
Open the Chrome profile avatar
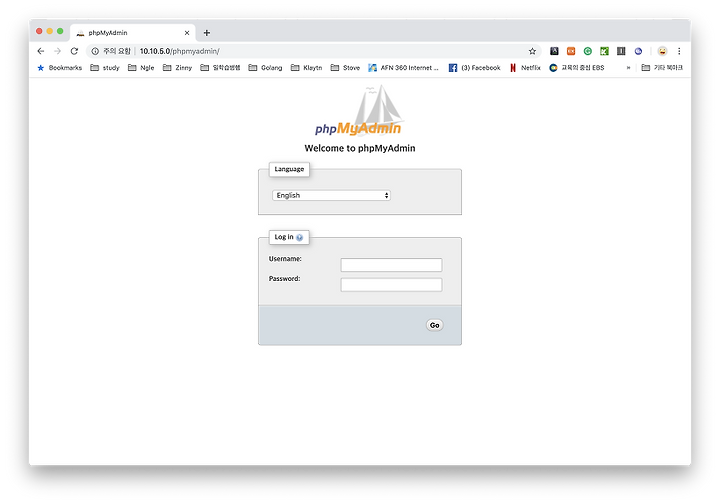(662, 51)
